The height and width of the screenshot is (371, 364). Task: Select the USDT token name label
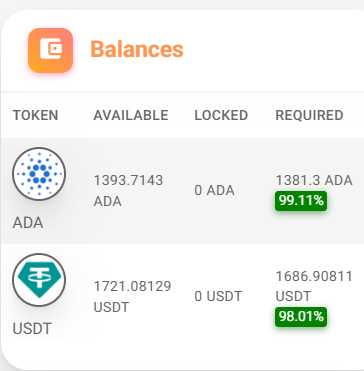point(32,329)
